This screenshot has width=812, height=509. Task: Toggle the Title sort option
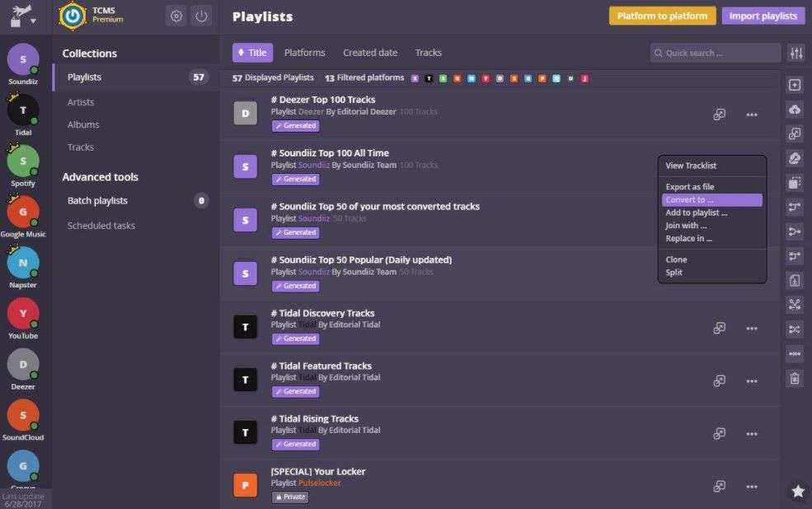coord(252,53)
